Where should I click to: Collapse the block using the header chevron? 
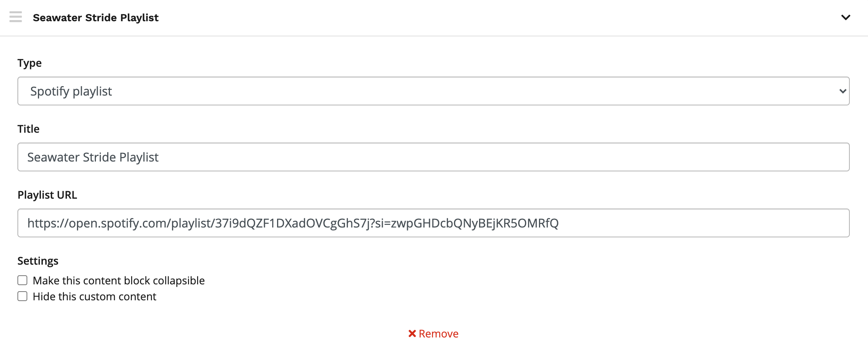(845, 17)
